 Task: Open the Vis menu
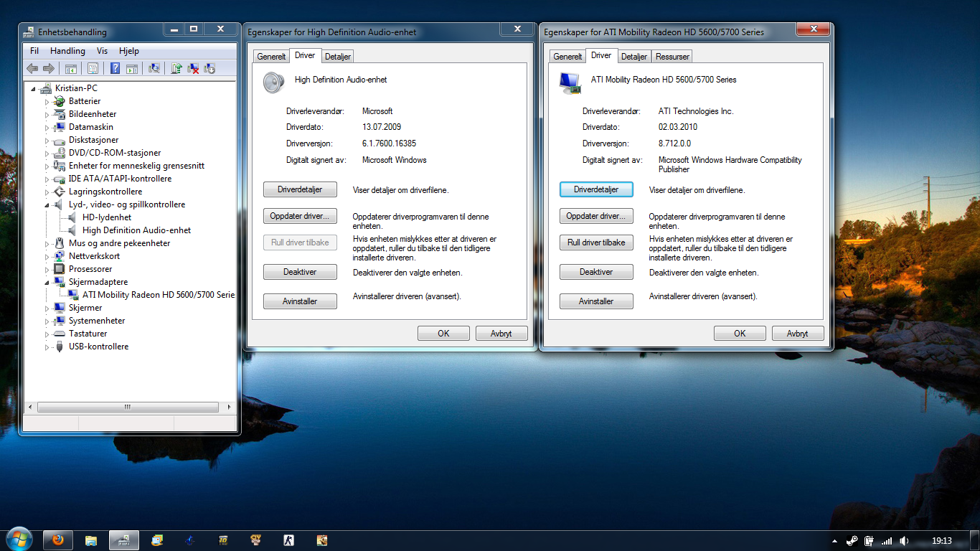102,51
